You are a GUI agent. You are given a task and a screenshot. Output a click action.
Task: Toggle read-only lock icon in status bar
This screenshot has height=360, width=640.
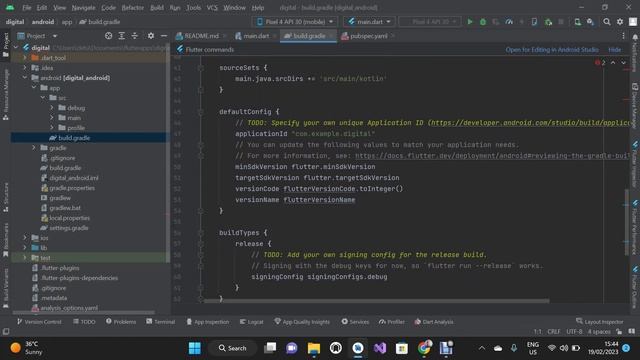620,331
